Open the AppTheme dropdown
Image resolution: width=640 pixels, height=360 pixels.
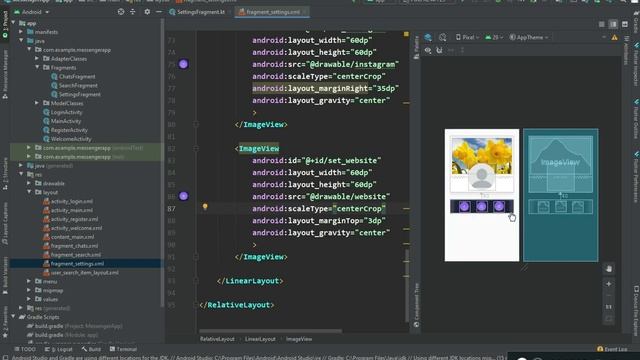pos(529,38)
